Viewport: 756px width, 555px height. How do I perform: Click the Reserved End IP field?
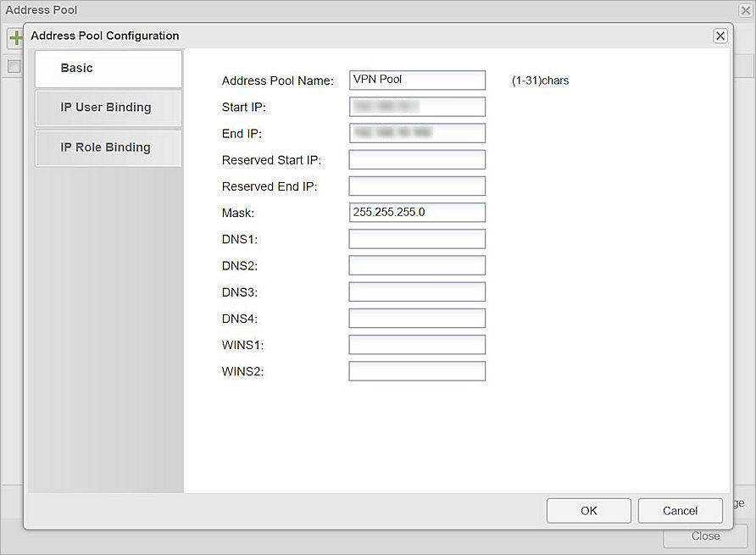tap(417, 186)
